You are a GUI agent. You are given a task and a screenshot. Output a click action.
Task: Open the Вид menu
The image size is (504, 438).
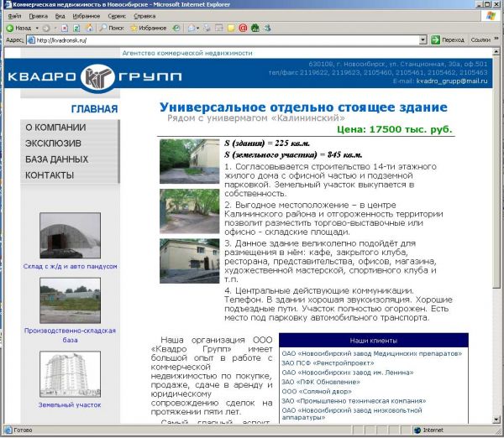coord(60,16)
